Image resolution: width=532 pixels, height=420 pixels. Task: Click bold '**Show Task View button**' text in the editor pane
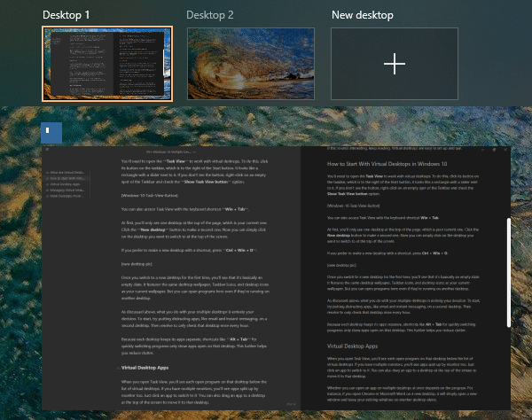click(x=207, y=182)
